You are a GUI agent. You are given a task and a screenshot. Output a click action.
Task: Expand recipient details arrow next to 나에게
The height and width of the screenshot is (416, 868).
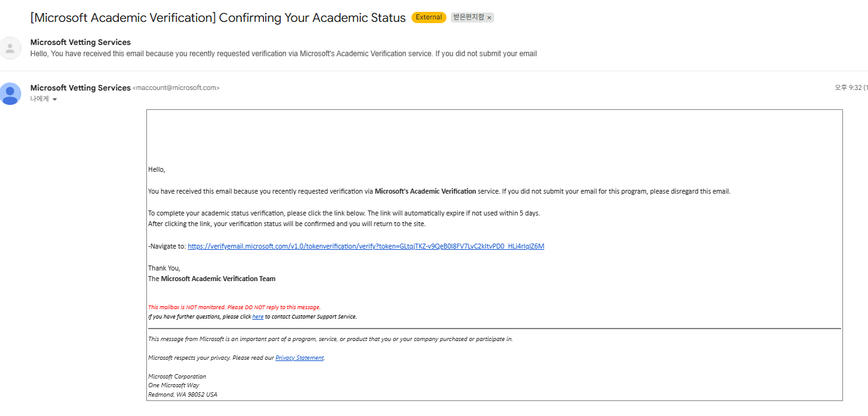point(54,99)
